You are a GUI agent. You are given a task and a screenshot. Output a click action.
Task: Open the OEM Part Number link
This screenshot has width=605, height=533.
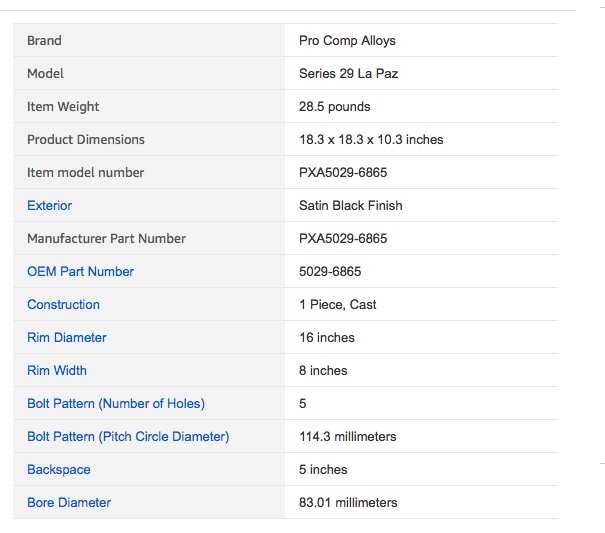80,271
